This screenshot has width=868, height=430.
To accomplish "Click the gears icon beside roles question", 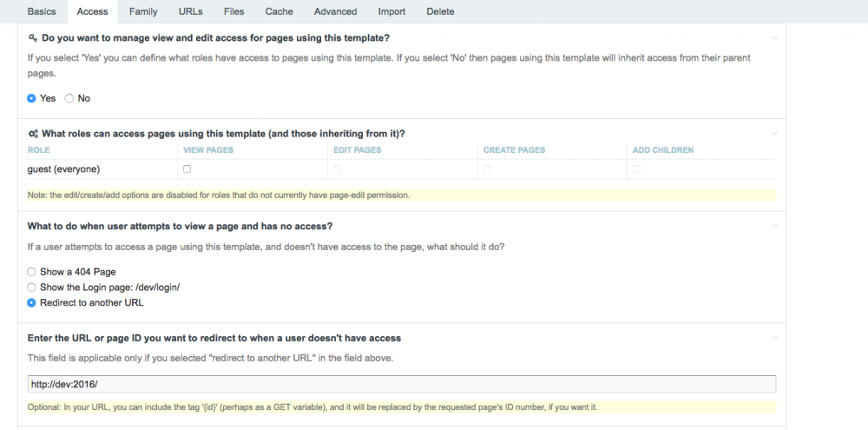I will pos(33,134).
